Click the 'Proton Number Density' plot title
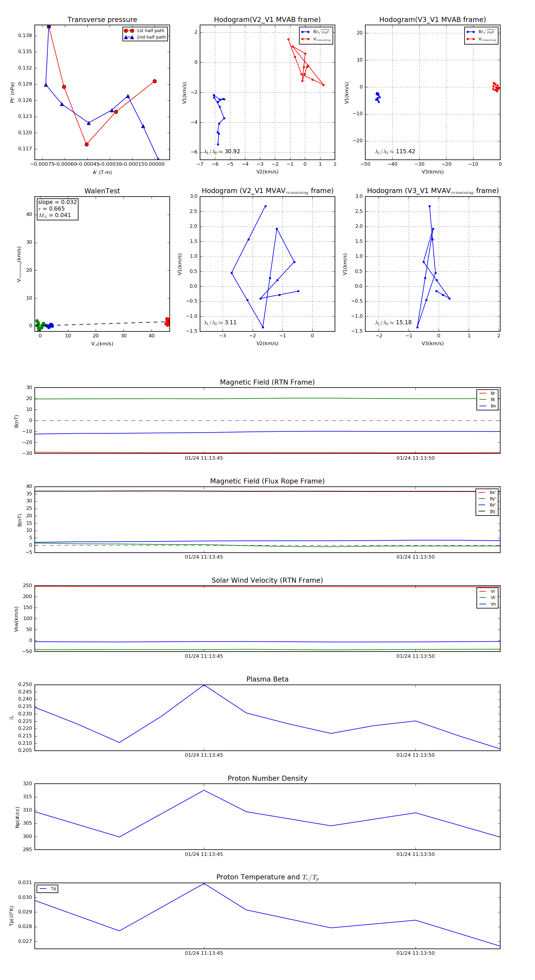The image size is (535, 980). [267, 778]
